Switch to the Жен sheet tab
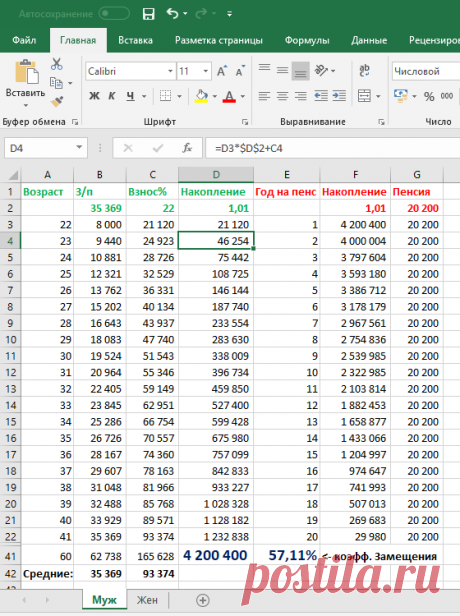 (x=147, y=600)
